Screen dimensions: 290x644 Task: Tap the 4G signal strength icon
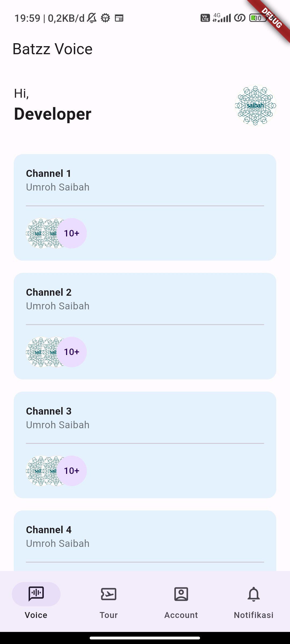click(222, 18)
